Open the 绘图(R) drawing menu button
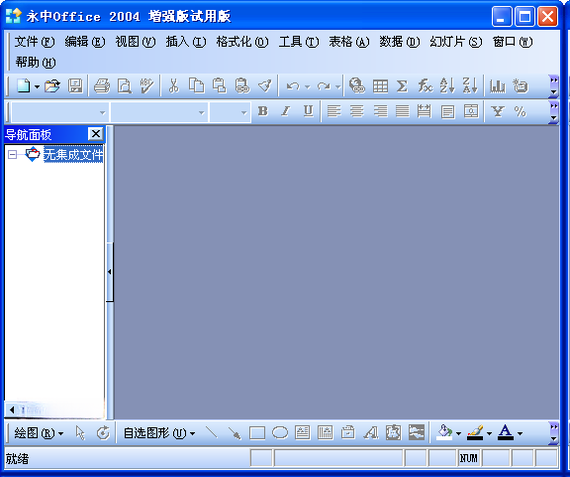 (x=39, y=433)
